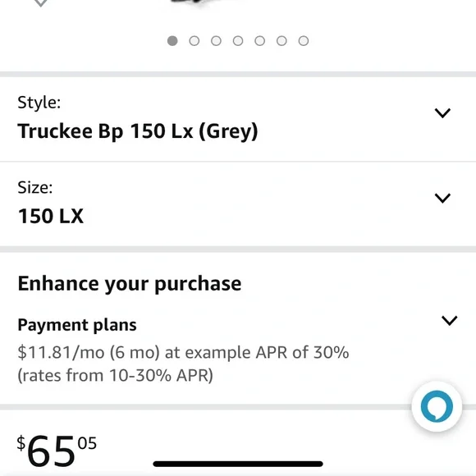The width and height of the screenshot is (476, 476).
Task: Tap the $11.81/mo payment plan details
Action: tap(183, 364)
